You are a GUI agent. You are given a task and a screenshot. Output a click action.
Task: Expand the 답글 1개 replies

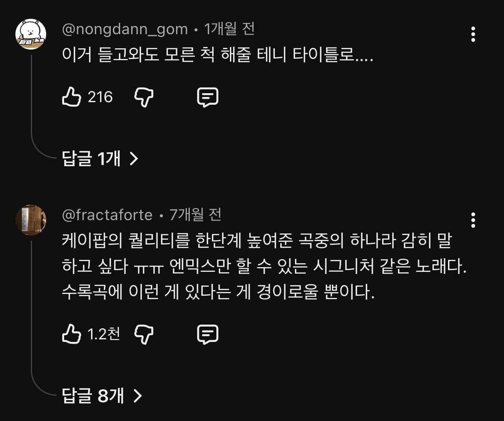(100, 159)
